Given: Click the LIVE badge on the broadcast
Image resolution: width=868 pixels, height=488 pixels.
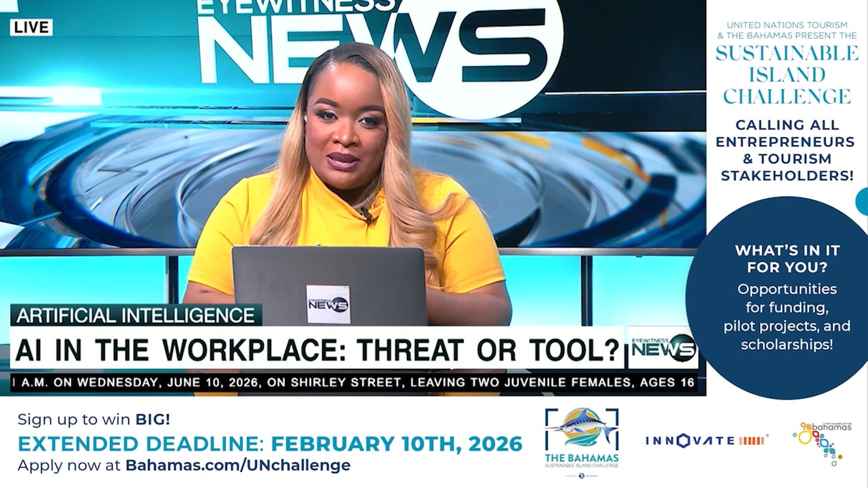Looking at the screenshot, I should 31,27.
